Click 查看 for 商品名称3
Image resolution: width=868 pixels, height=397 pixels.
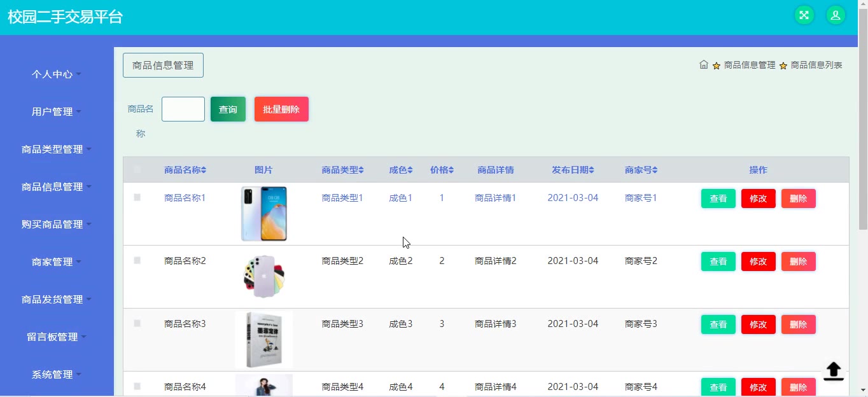tap(718, 324)
